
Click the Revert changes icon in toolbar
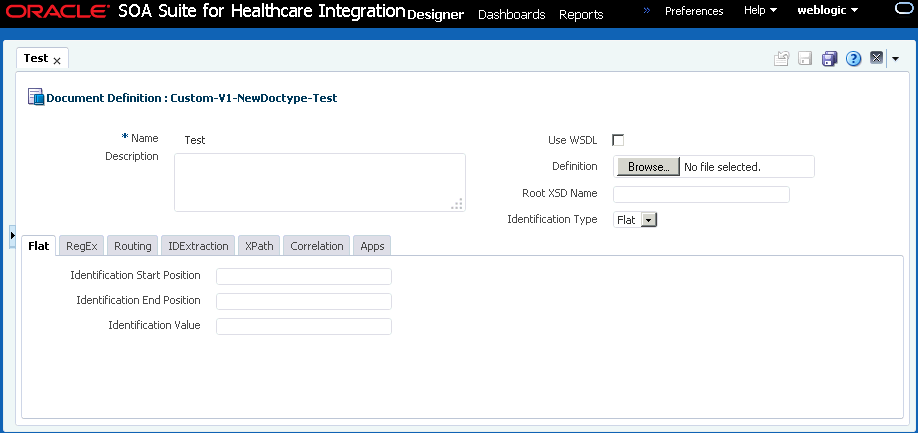pyautogui.click(x=782, y=59)
